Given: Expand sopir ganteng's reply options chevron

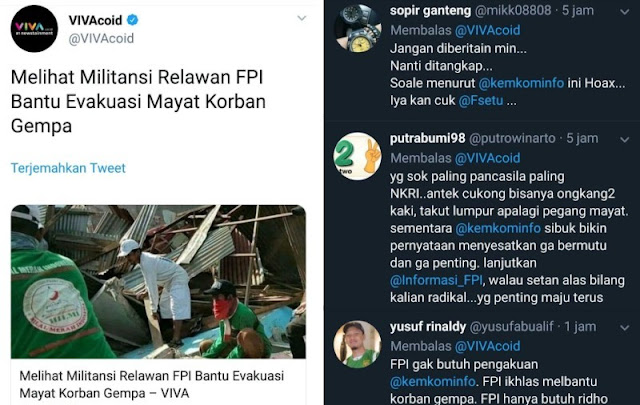Looking at the screenshot, I should point(624,12).
